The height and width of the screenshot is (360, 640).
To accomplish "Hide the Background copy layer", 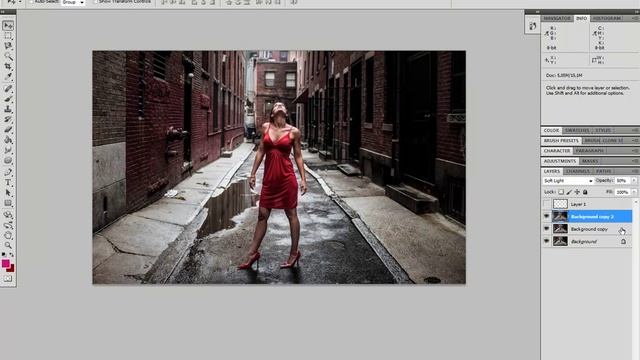I will pos(547,229).
